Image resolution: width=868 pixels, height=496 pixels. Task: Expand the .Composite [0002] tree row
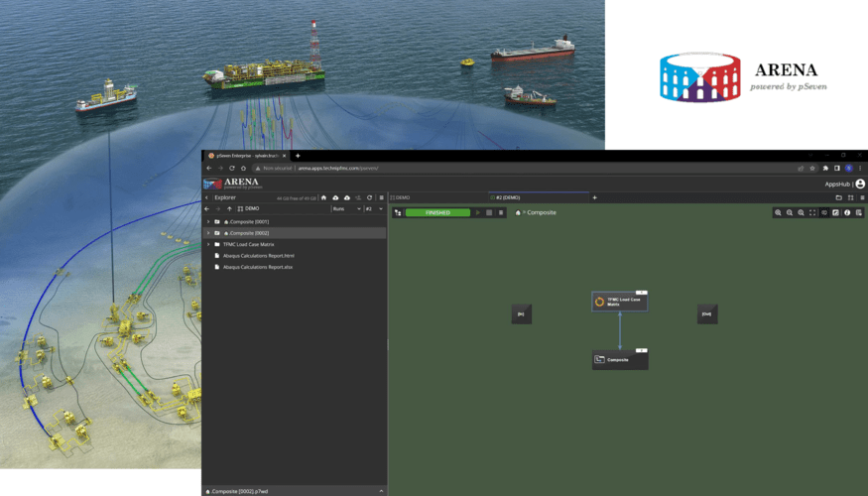[208, 233]
